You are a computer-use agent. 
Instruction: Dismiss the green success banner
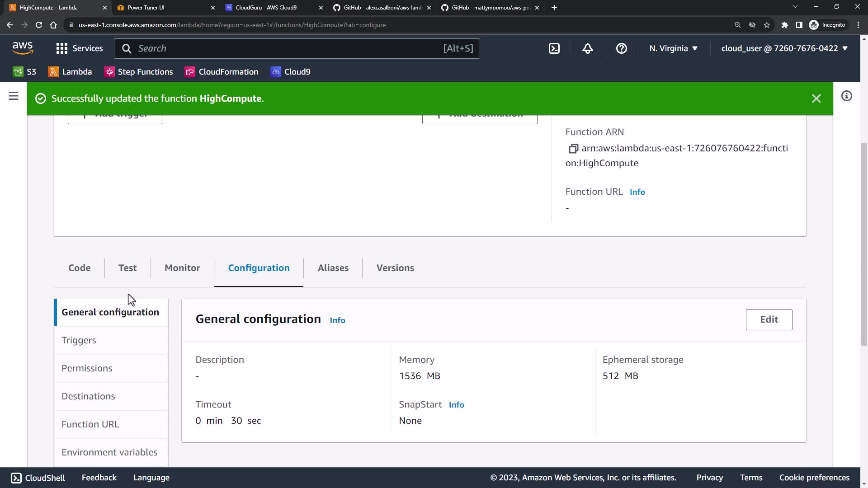[x=816, y=99]
